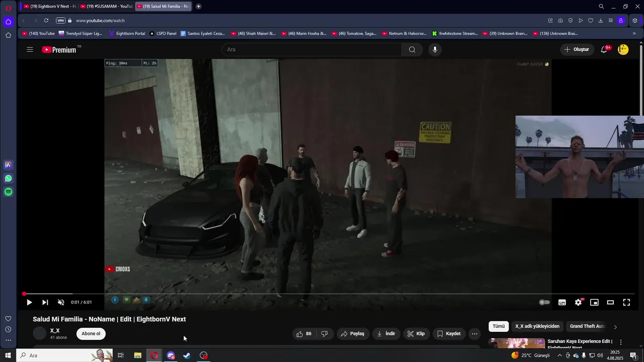Enable miniplayer mode
Screen dimensions: 644x362
click(594, 302)
